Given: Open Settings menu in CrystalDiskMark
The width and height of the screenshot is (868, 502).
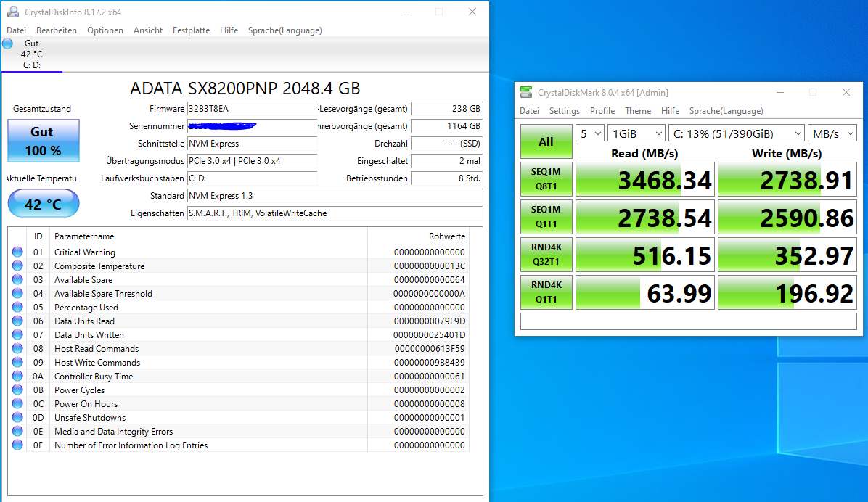Looking at the screenshot, I should [564, 111].
